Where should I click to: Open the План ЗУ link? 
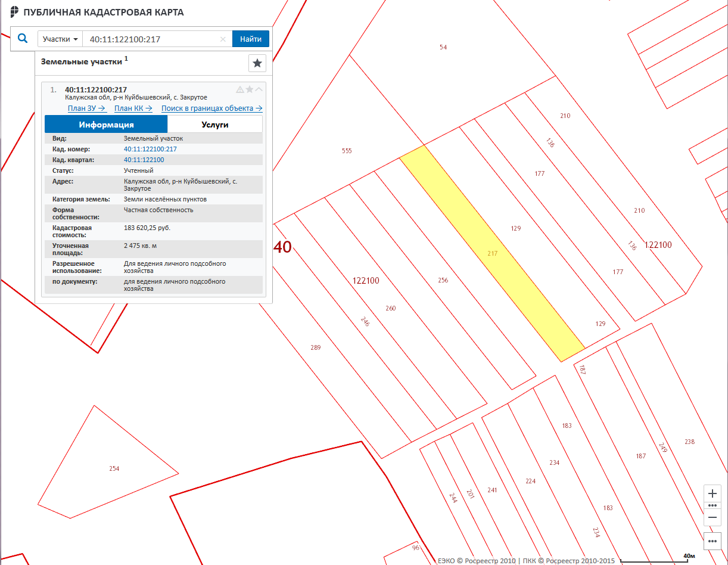[x=86, y=108]
